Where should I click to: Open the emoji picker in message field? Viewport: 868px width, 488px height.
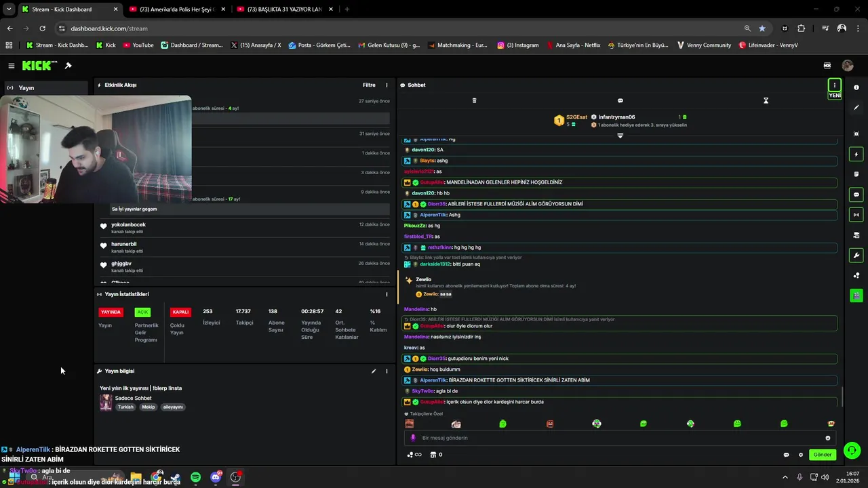click(827, 438)
